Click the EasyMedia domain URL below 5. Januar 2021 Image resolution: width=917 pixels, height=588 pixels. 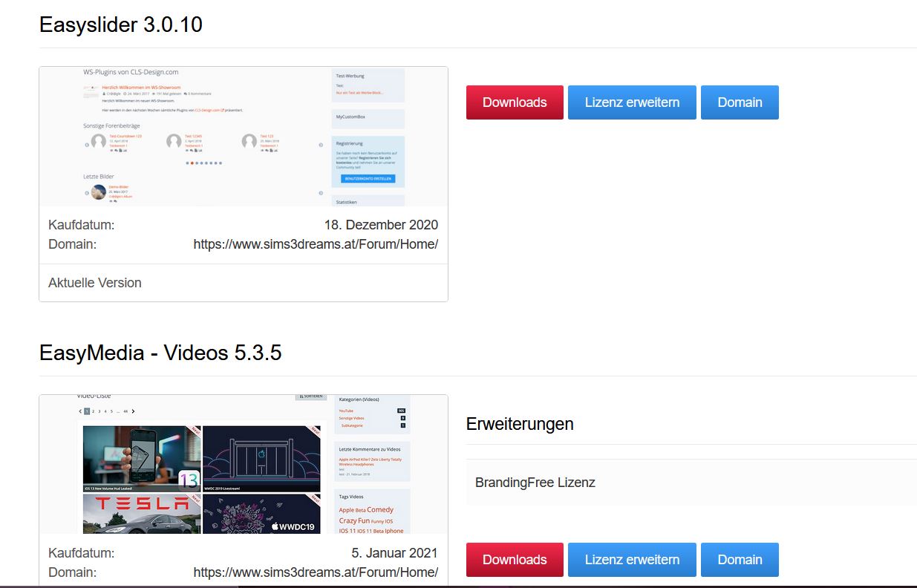pyautogui.click(x=316, y=572)
